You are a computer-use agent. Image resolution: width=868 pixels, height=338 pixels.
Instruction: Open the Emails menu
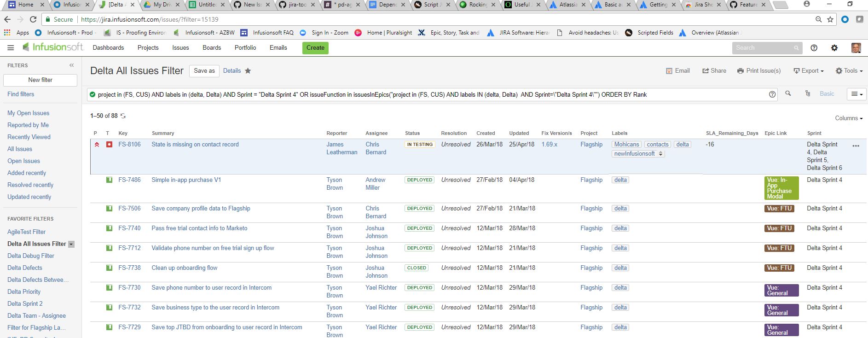278,48
